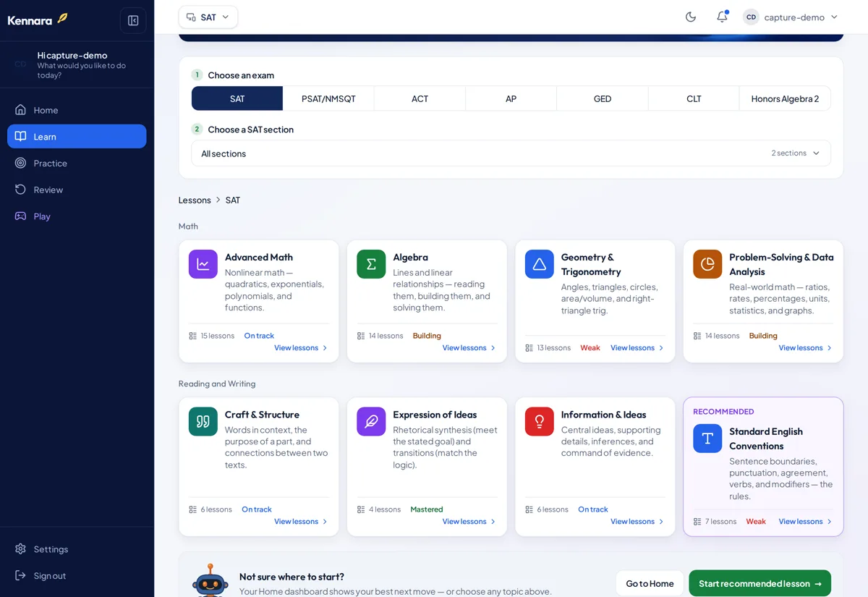Click the Home house icon in sidebar
The height and width of the screenshot is (597, 868).
(x=20, y=110)
